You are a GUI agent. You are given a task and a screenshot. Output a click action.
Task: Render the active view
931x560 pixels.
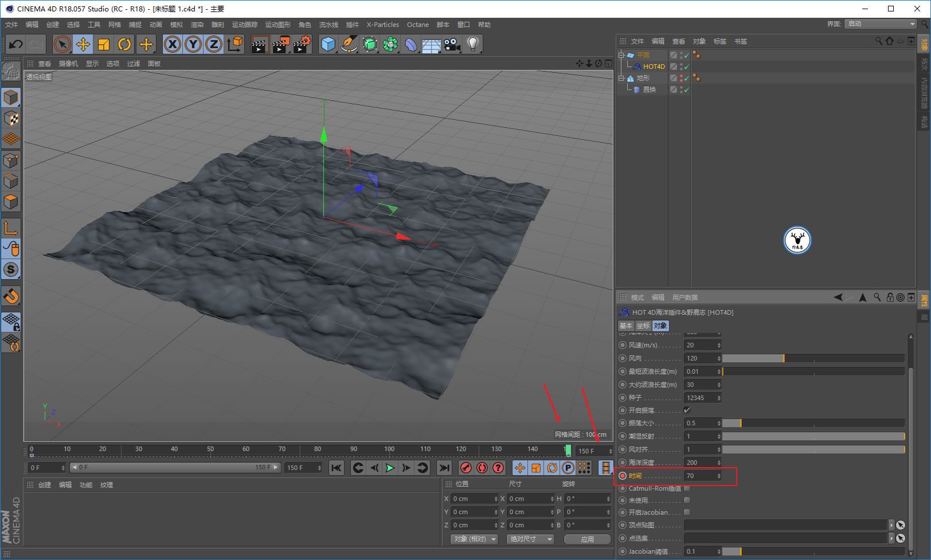click(260, 44)
